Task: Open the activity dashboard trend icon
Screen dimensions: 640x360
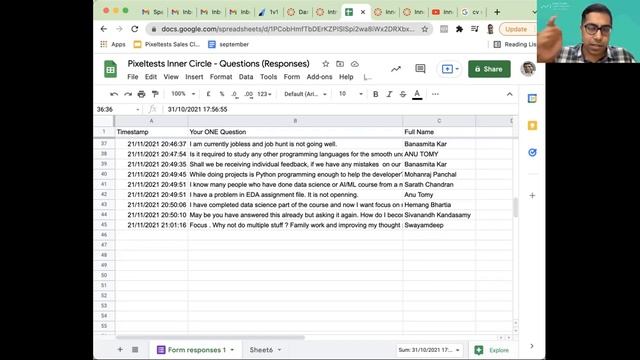Action: 396,69
